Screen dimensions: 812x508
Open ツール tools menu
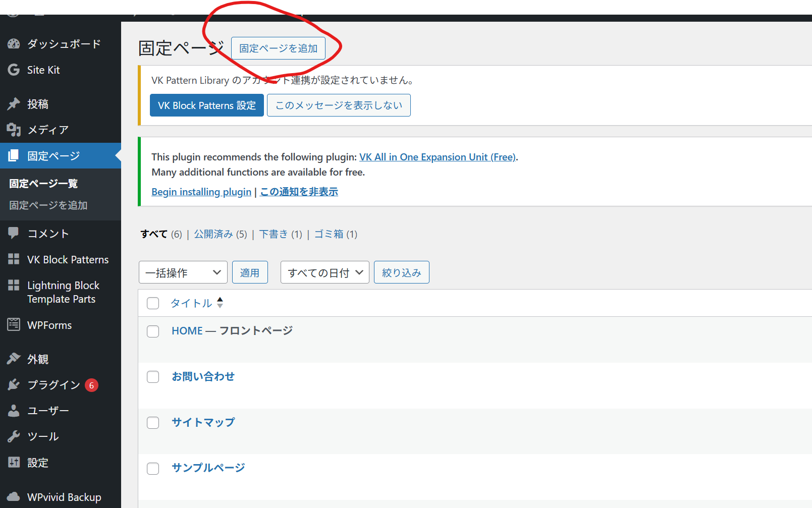61,436
